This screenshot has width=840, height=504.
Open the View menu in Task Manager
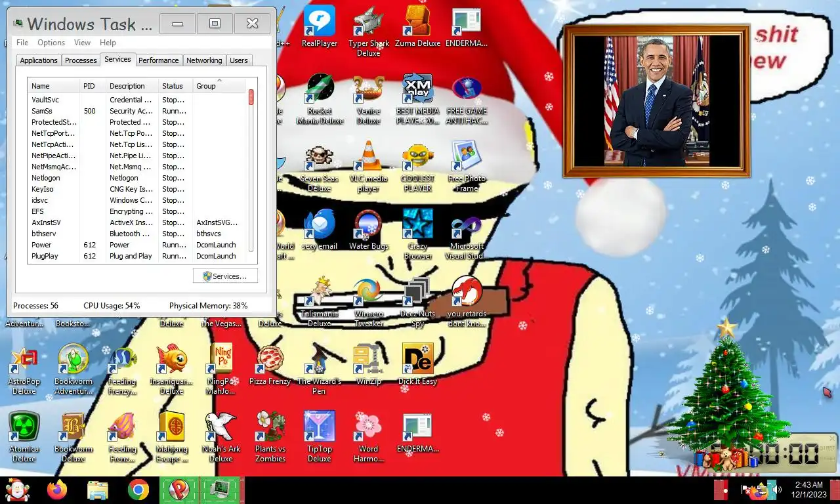pyautogui.click(x=83, y=43)
